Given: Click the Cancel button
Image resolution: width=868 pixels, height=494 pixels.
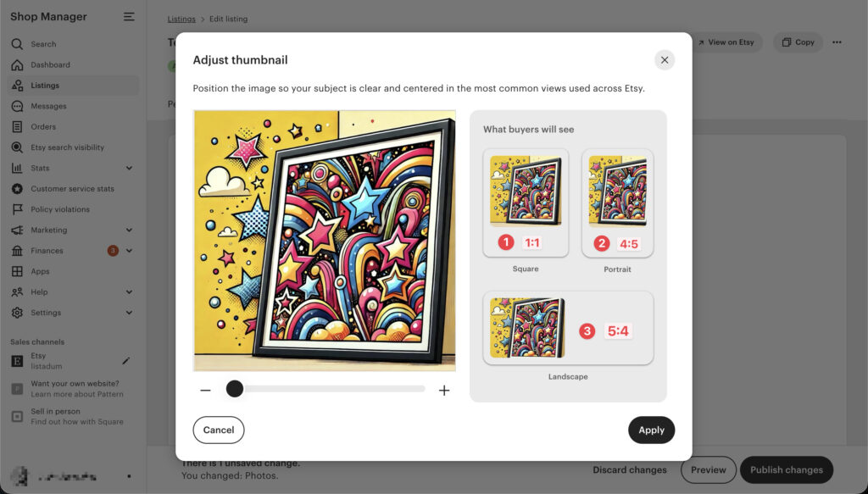Looking at the screenshot, I should (219, 430).
